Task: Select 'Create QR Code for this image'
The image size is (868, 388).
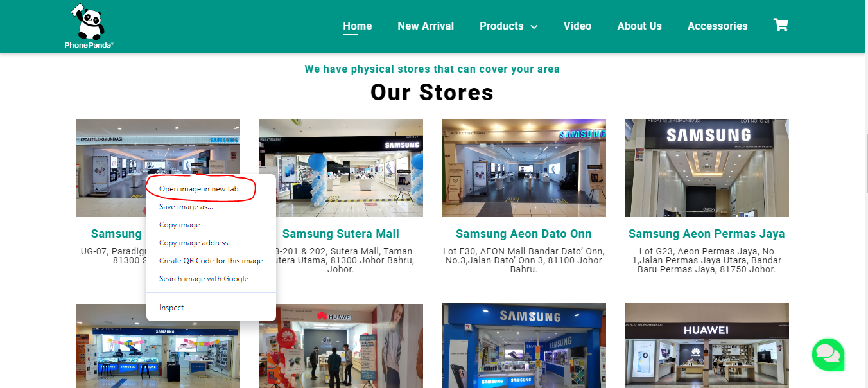Action: (x=211, y=261)
